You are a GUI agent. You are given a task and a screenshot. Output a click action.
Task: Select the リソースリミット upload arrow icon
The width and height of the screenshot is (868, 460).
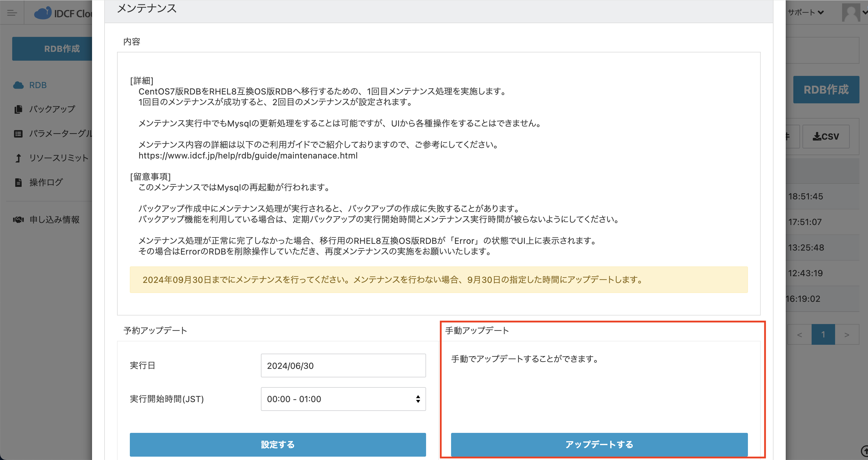pos(18,158)
